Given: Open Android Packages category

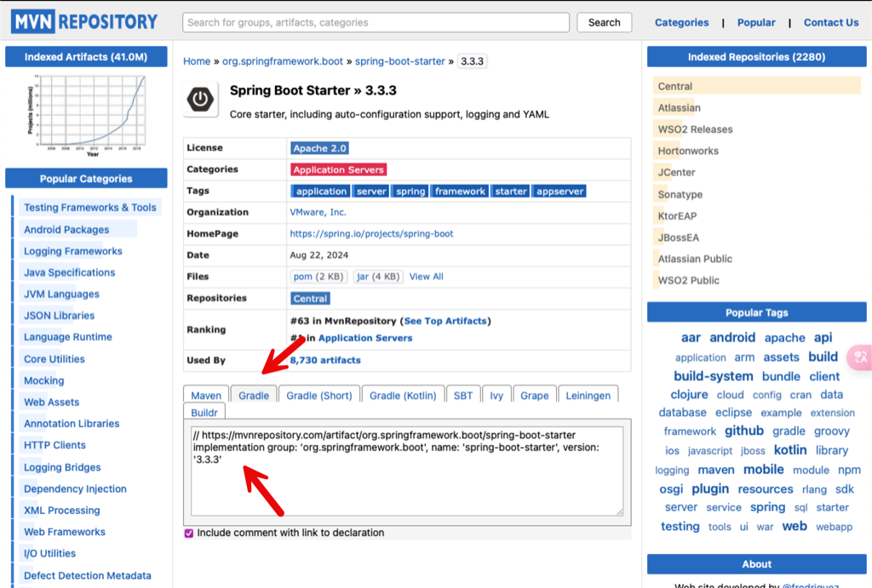Looking at the screenshot, I should (x=66, y=230).
